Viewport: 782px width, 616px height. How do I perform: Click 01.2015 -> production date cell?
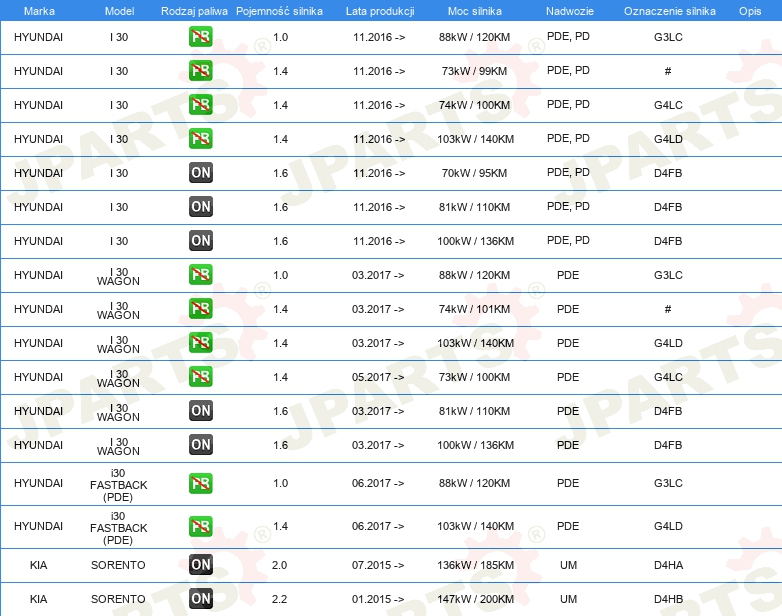(378, 599)
